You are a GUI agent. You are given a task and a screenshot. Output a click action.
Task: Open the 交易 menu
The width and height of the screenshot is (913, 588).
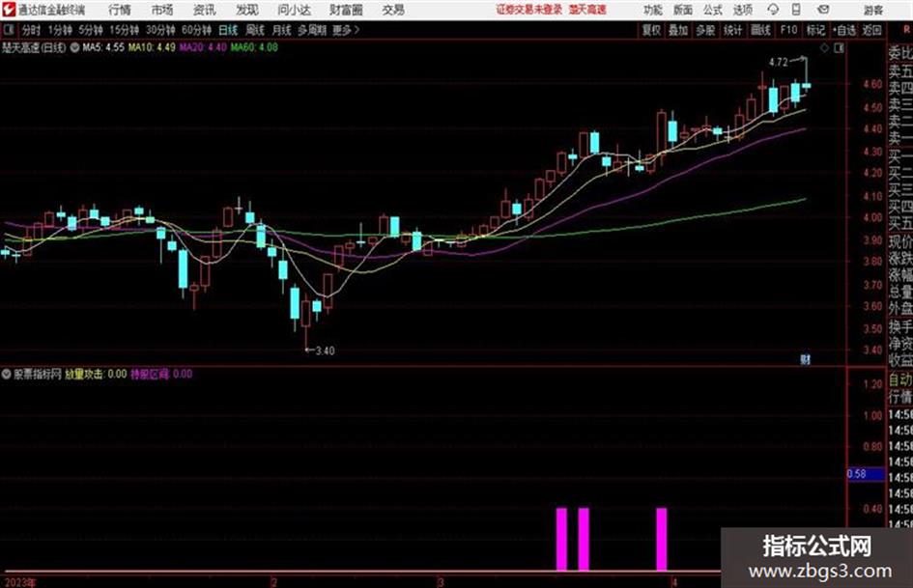393,10
